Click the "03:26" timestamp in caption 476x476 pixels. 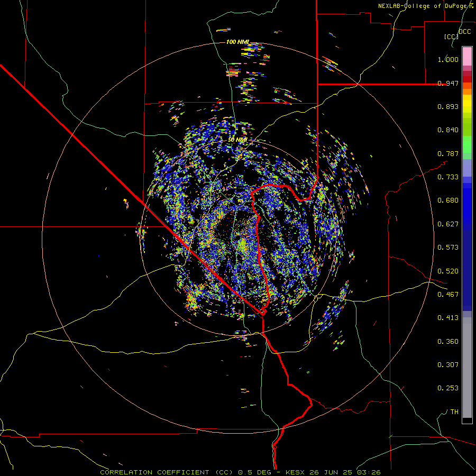pyautogui.click(x=368, y=472)
